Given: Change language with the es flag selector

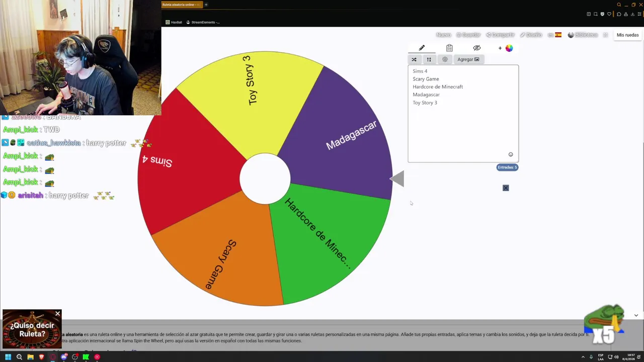Looking at the screenshot, I should (554, 35).
